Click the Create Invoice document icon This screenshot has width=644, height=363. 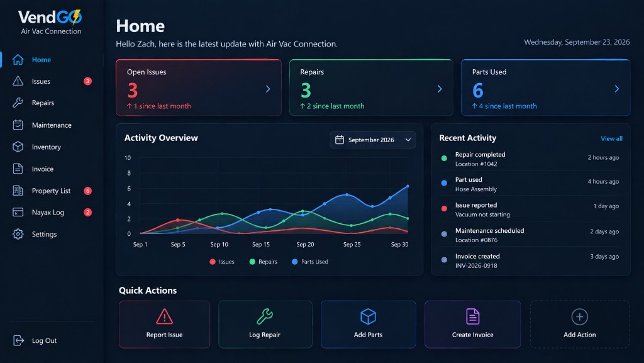[x=473, y=316]
